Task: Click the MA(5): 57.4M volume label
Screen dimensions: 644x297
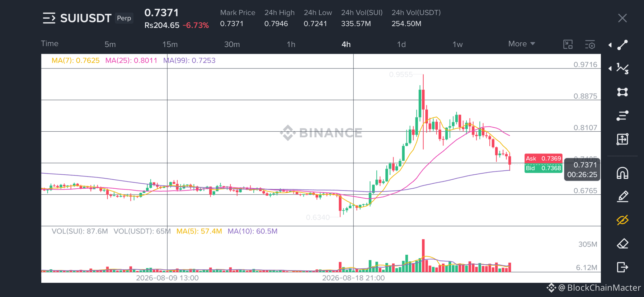Action: coord(199,231)
